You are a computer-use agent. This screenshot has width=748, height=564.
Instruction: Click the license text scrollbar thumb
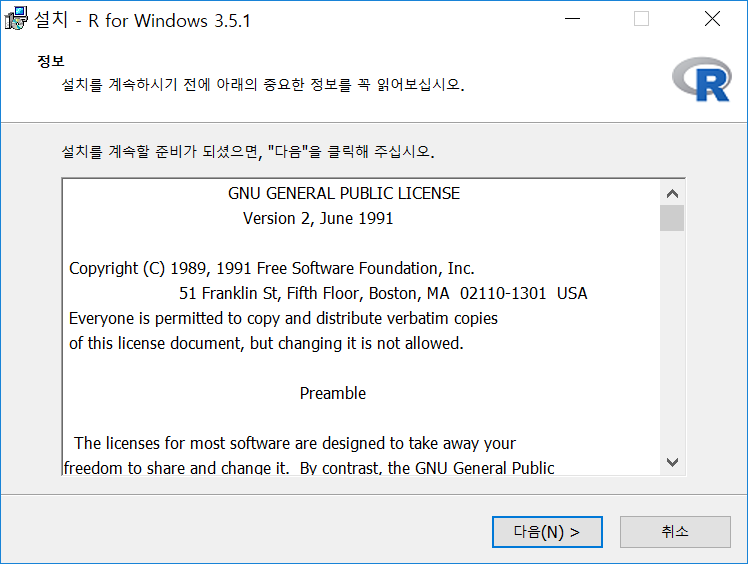[x=672, y=218]
